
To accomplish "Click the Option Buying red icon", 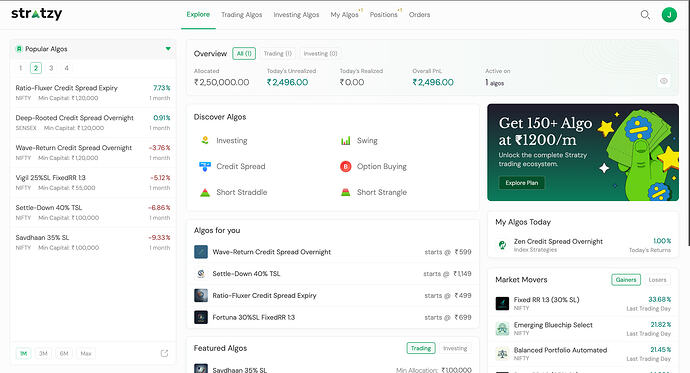I will (345, 166).
